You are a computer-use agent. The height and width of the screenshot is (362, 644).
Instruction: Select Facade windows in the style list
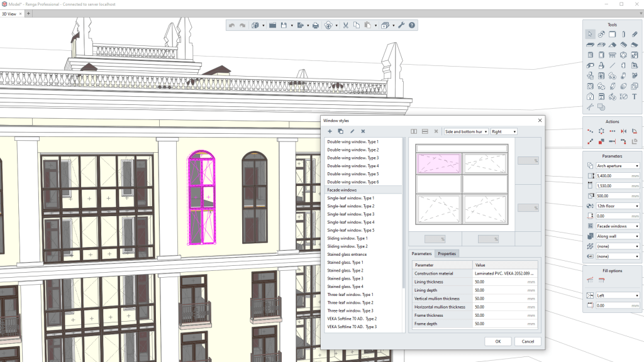tap(343, 190)
